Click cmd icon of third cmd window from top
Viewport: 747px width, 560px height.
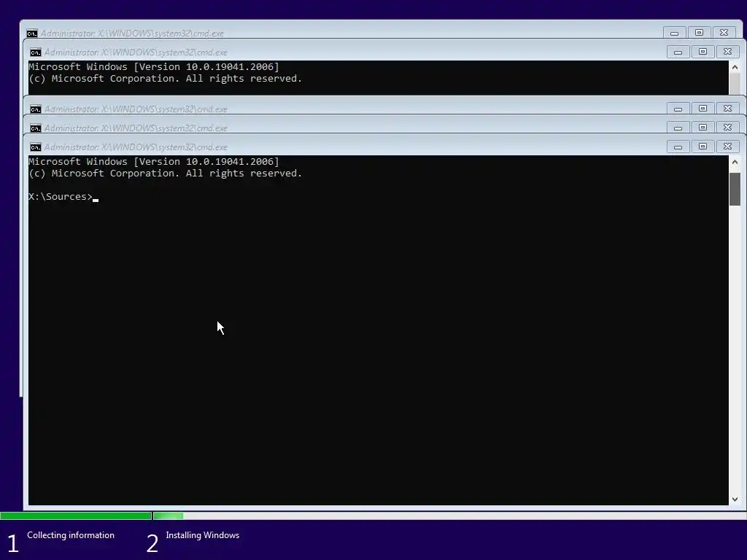click(x=36, y=109)
